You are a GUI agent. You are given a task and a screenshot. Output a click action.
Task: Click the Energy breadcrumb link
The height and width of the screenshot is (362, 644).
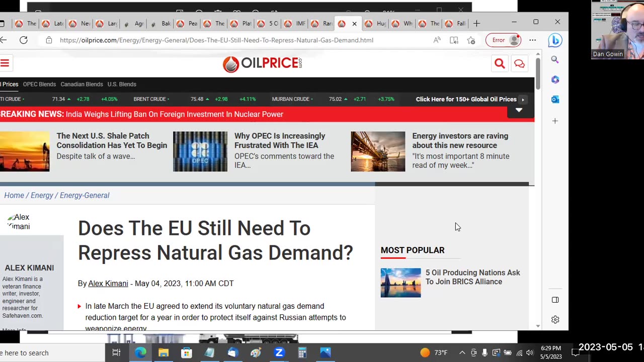pos(42,195)
